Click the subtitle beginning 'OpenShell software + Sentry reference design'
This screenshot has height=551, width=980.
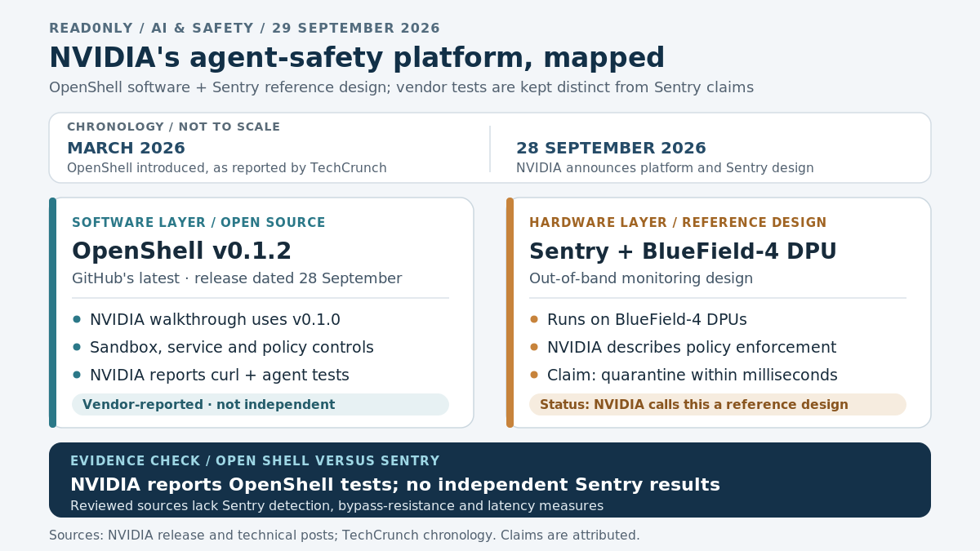401,87
